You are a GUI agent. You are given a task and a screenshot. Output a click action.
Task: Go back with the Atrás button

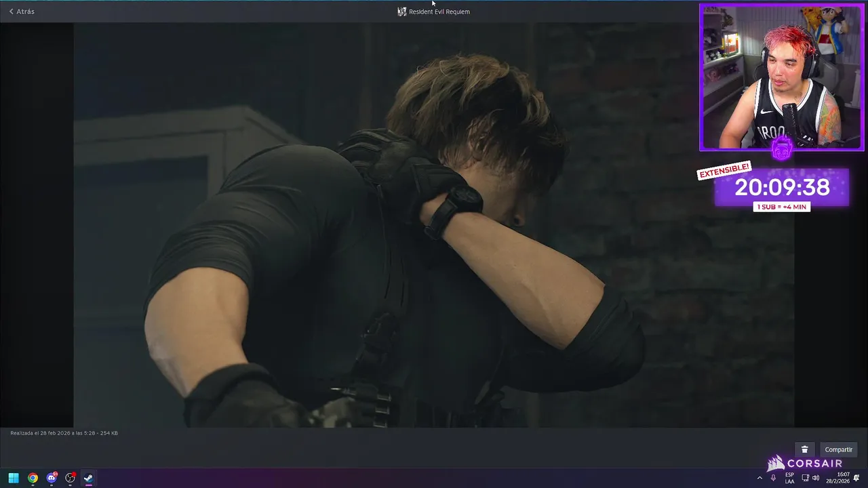[x=22, y=12]
